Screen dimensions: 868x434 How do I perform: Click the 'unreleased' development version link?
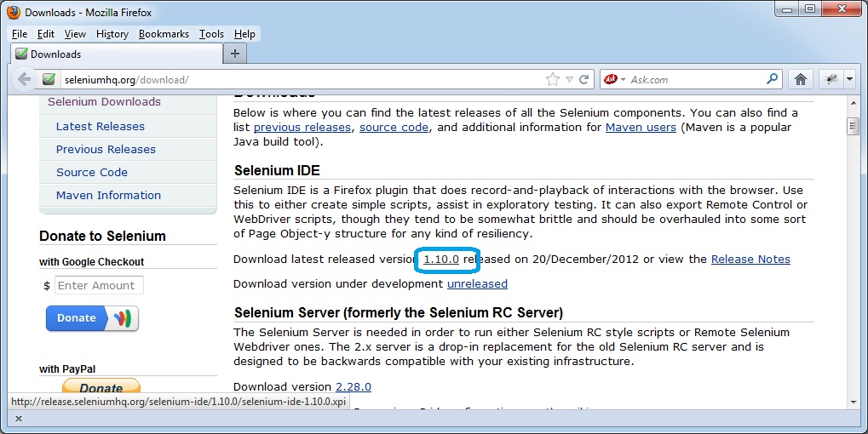click(x=477, y=283)
